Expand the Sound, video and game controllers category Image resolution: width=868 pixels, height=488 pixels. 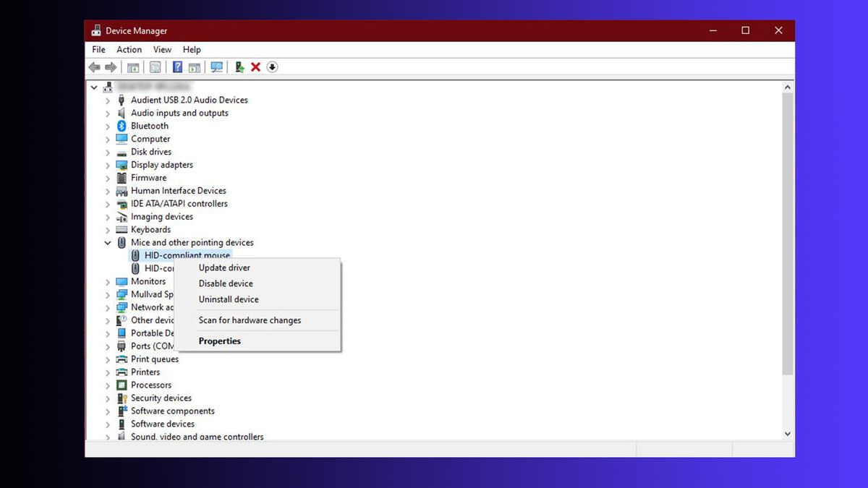108,437
